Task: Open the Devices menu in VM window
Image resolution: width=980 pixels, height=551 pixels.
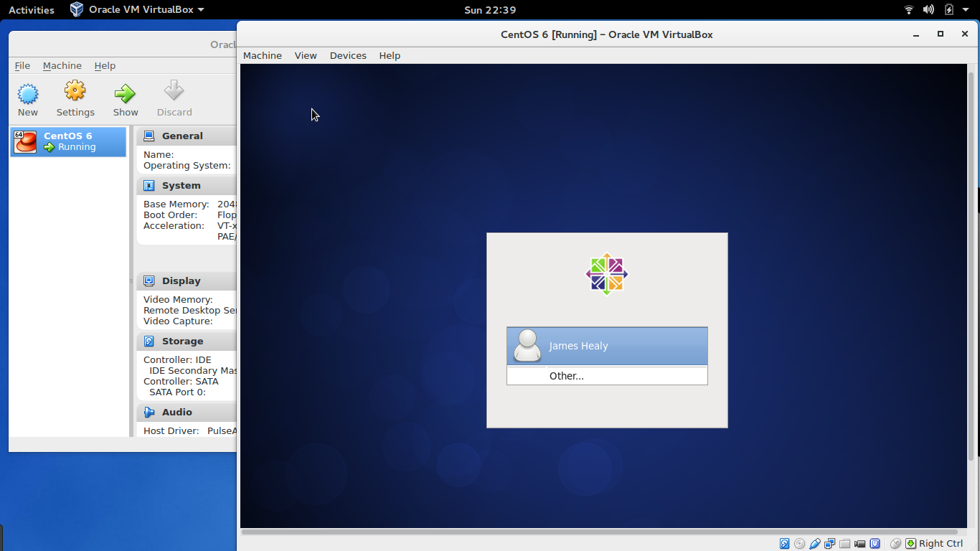Action: click(348, 55)
